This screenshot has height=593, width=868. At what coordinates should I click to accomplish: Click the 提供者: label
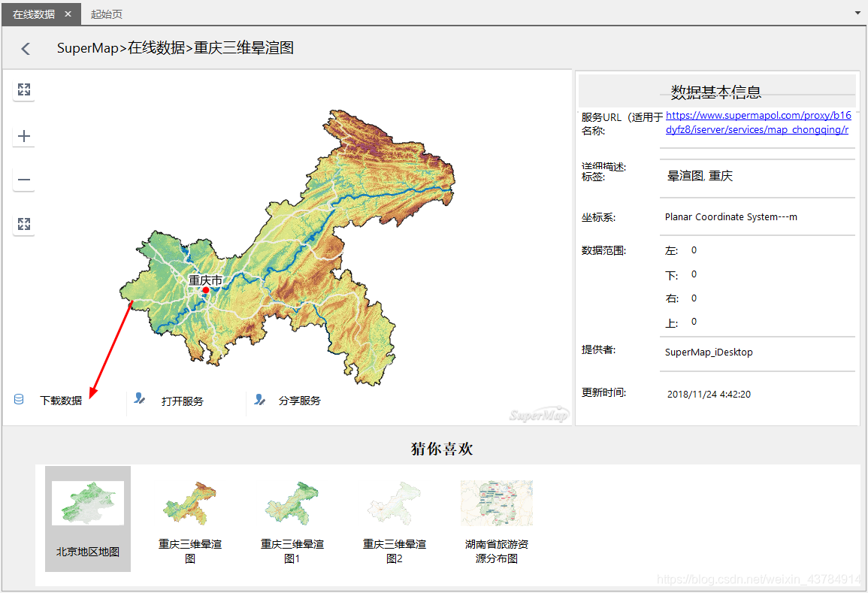[598, 350]
